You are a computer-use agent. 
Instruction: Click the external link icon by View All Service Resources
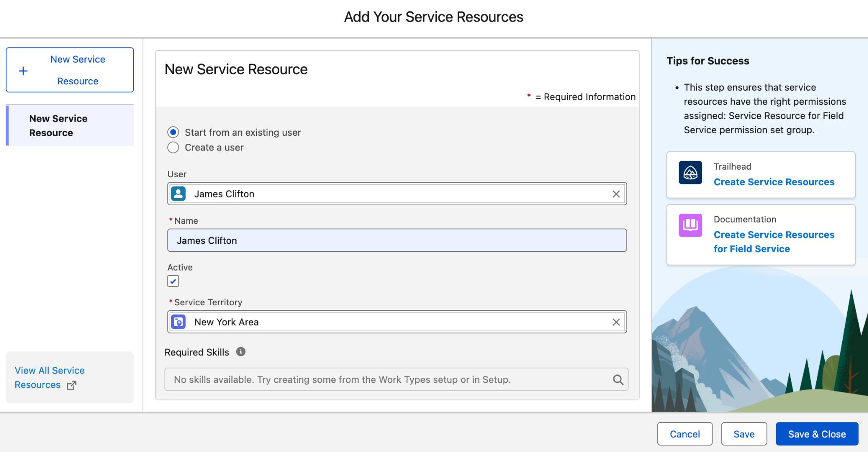[x=72, y=385]
